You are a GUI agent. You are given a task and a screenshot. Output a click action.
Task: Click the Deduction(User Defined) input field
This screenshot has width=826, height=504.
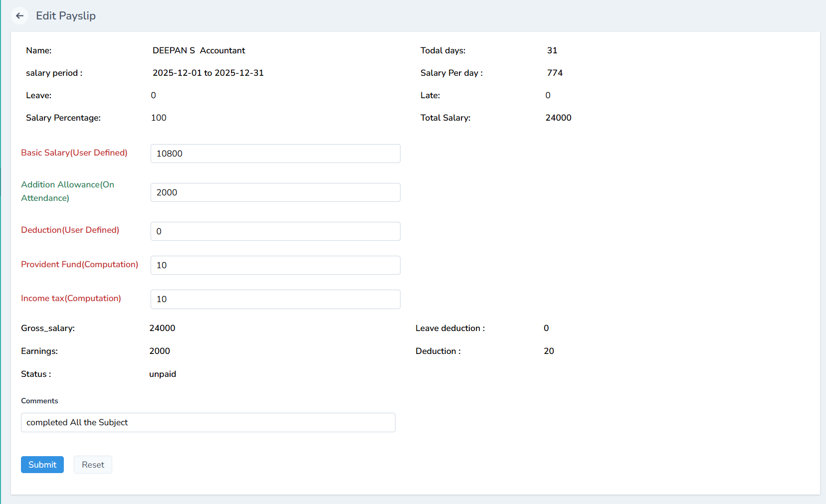click(x=275, y=231)
